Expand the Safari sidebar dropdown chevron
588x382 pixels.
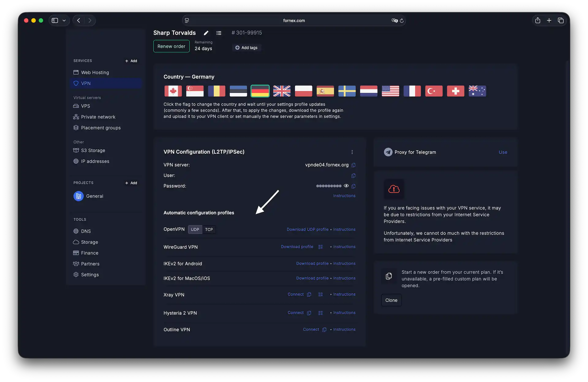coord(64,21)
